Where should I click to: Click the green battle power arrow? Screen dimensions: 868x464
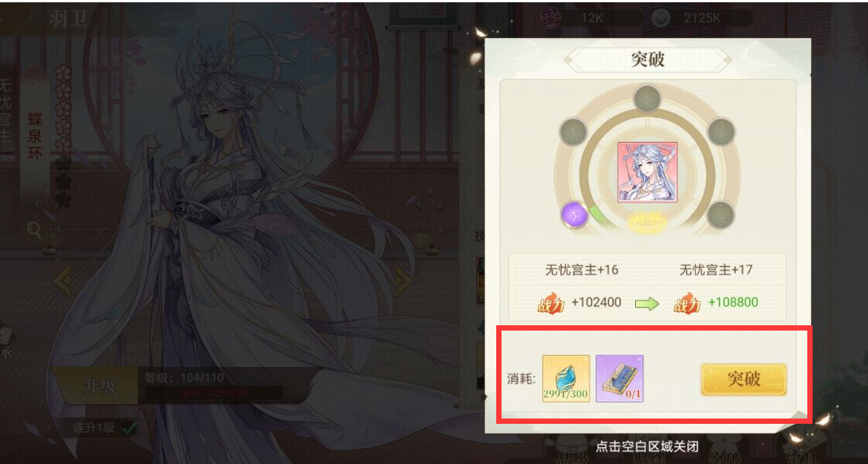pyautogui.click(x=646, y=303)
